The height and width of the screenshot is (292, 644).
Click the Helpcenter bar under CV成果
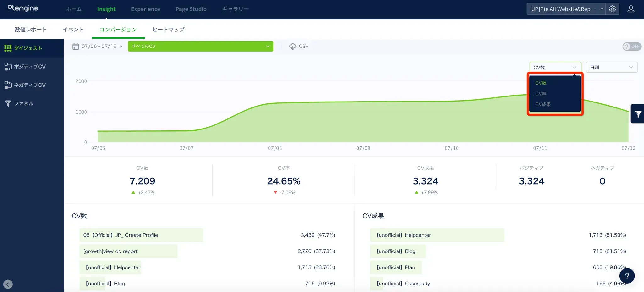[x=436, y=235]
